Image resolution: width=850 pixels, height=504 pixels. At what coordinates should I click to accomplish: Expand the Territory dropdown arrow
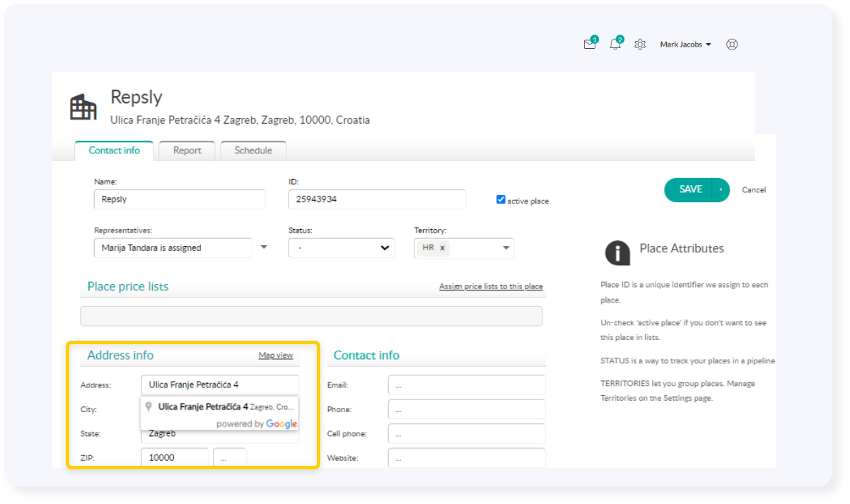point(506,248)
